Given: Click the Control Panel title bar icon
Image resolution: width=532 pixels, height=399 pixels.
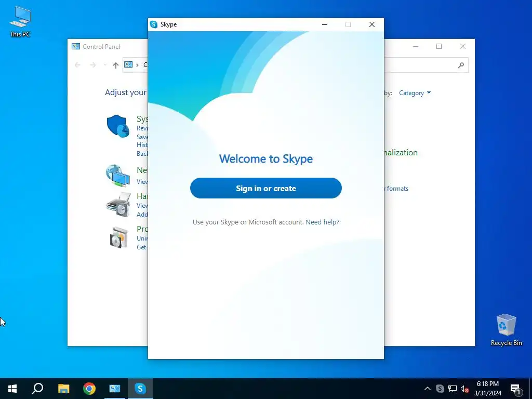Looking at the screenshot, I should click(76, 46).
